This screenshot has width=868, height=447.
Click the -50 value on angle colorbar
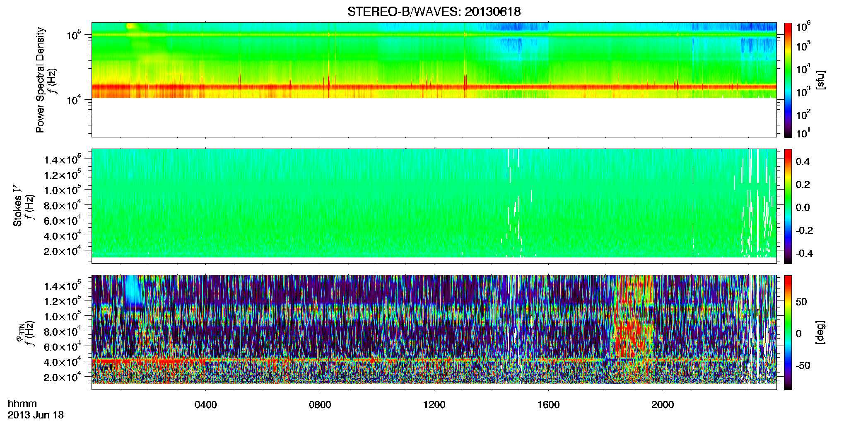click(803, 365)
